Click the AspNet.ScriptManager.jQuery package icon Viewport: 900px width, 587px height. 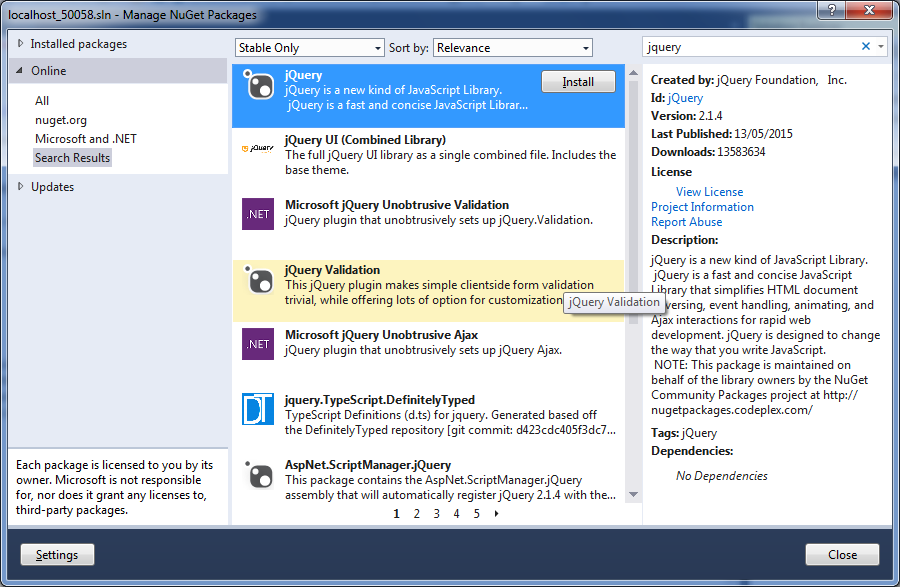pyautogui.click(x=258, y=474)
